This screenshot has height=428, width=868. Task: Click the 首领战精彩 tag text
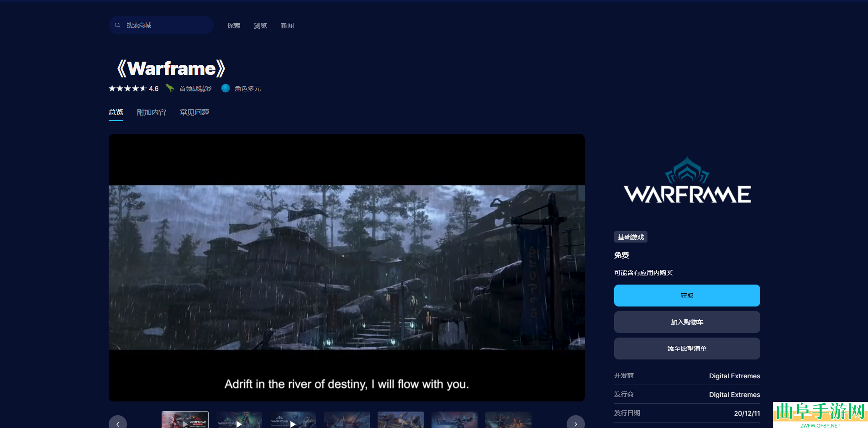195,89
